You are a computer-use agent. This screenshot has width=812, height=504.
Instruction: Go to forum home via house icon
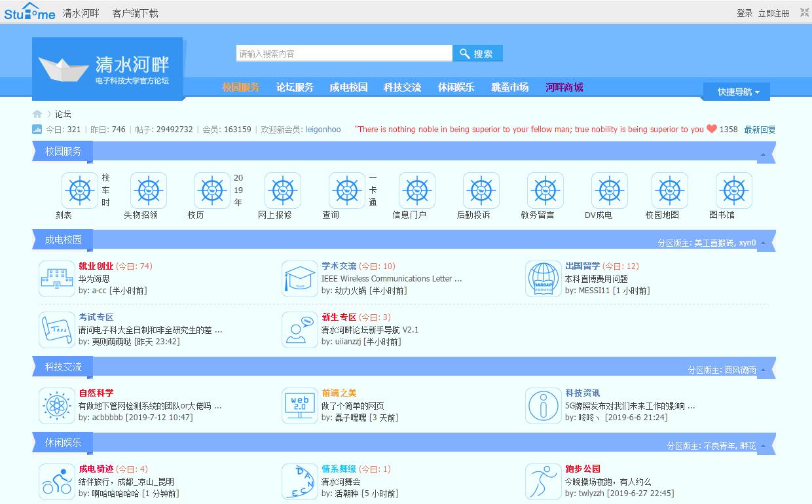(37, 114)
